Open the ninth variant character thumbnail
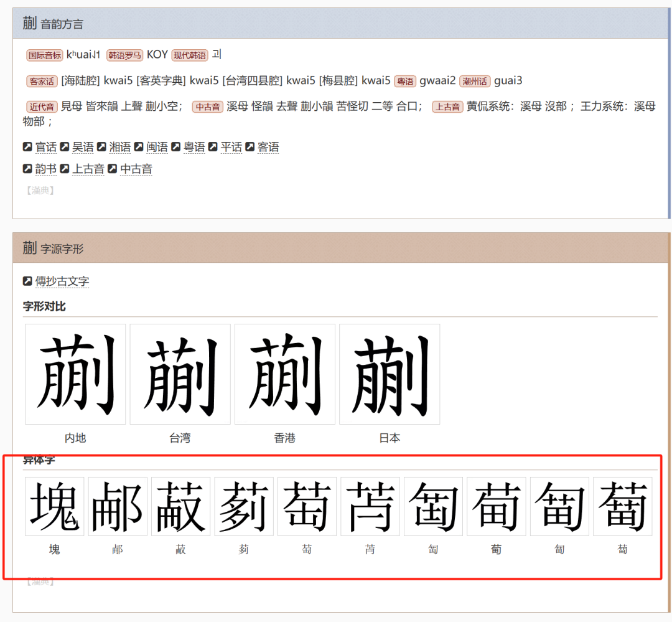 (x=559, y=506)
